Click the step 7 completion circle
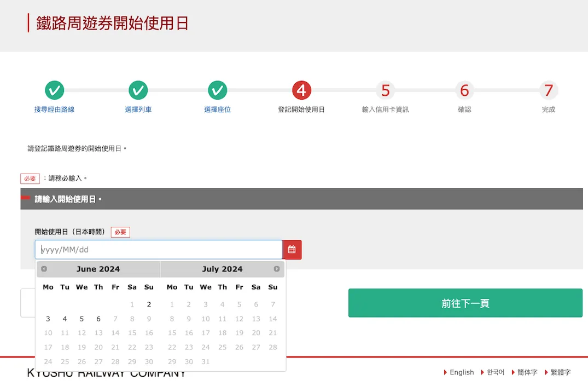 (549, 90)
